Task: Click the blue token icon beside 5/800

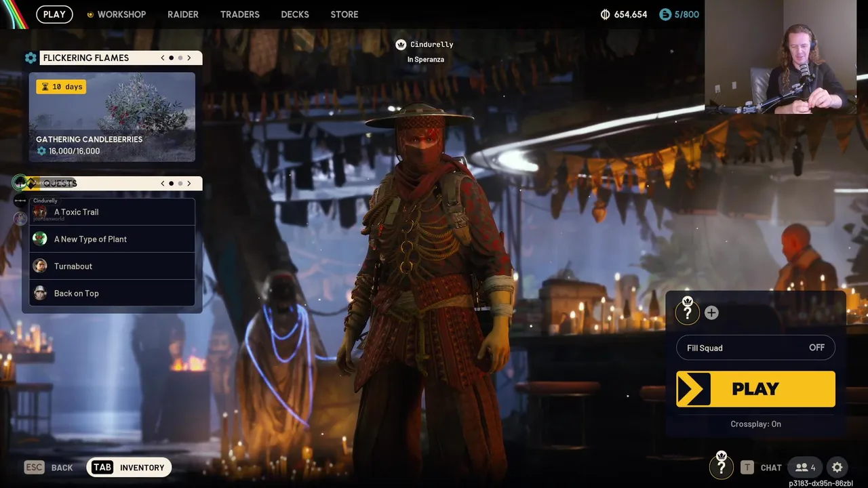Action: pyautogui.click(x=665, y=14)
